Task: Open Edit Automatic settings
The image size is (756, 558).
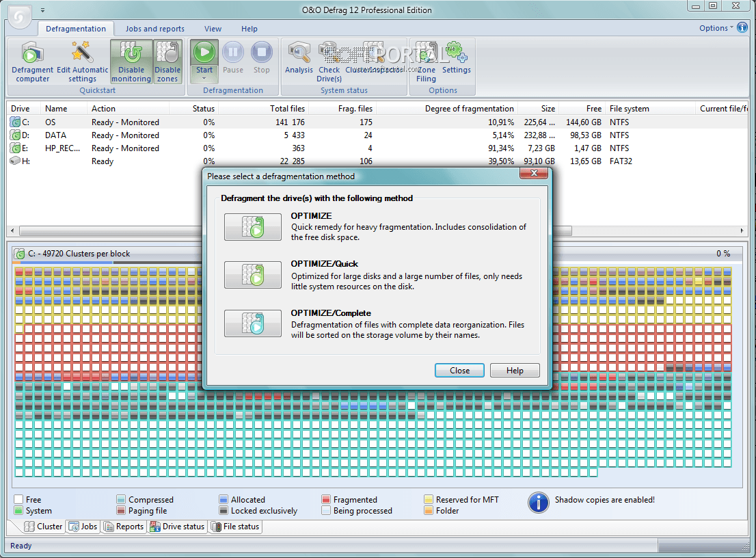Action: pyautogui.click(x=82, y=62)
